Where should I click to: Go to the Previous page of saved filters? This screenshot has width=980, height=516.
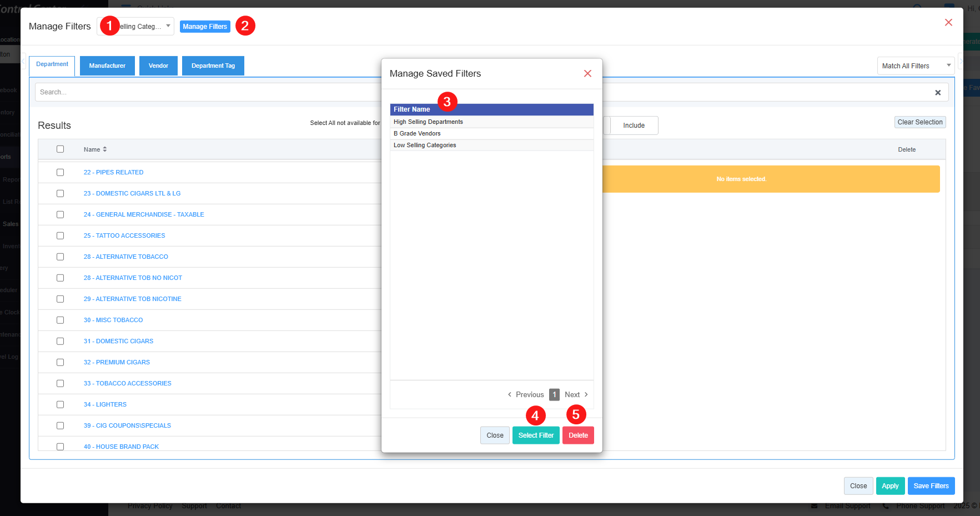526,395
